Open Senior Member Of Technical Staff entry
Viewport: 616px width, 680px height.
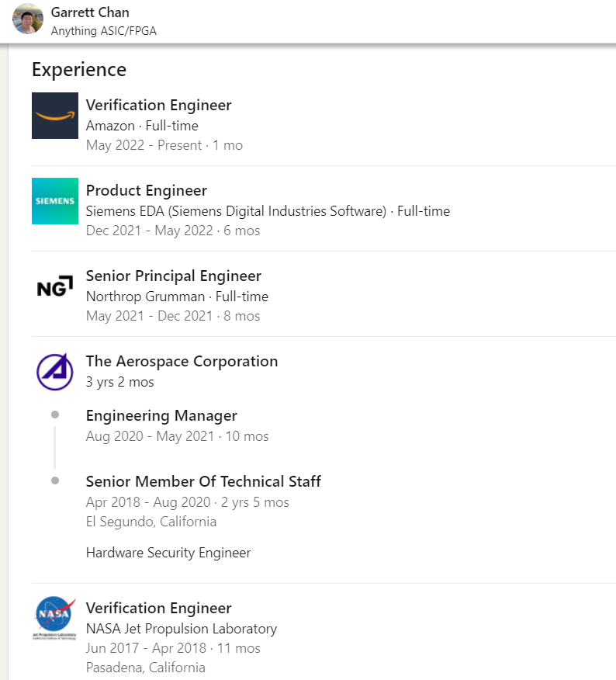coord(203,481)
